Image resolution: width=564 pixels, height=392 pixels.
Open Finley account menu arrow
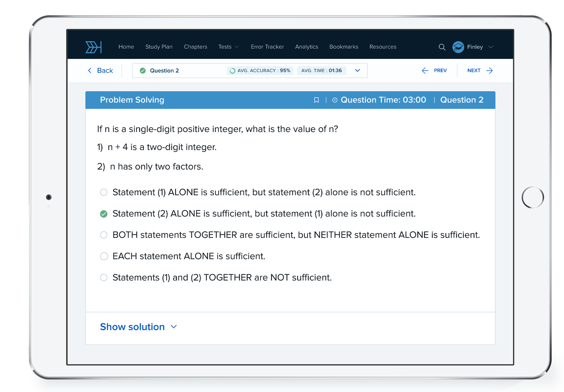coord(491,47)
